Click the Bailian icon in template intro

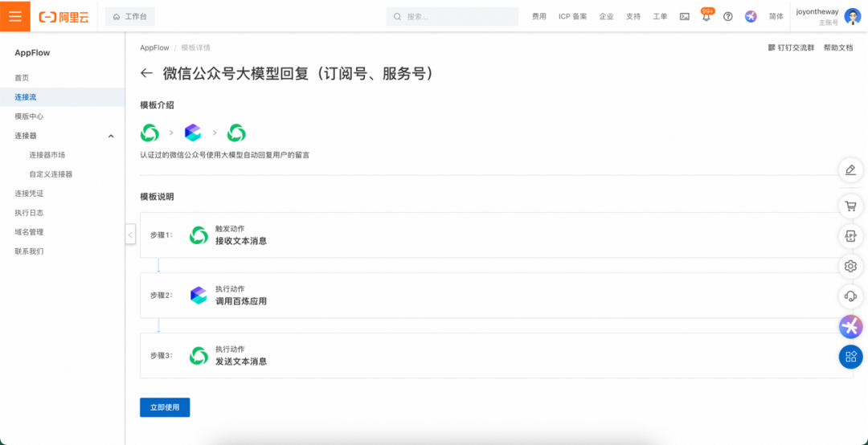coord(193,133)
